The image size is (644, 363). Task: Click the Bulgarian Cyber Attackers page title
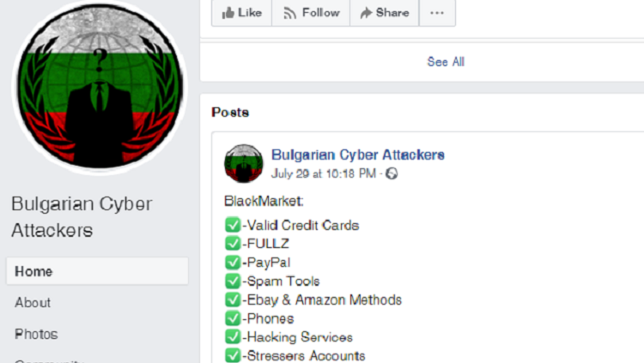click(82, 217)
